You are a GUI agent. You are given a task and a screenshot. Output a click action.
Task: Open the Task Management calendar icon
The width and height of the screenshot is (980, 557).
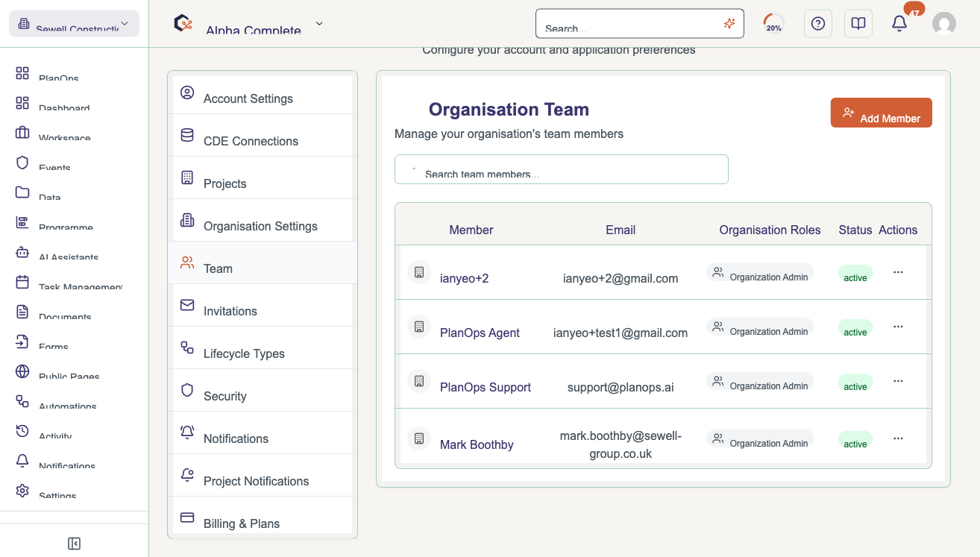22,282
